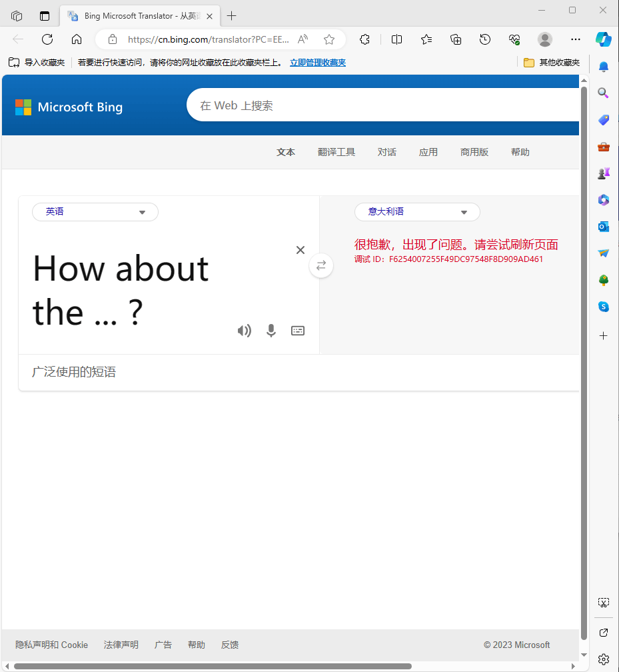
Task: Open the 隐私声明和 Cookie footer link
Action: coord(51,645)
